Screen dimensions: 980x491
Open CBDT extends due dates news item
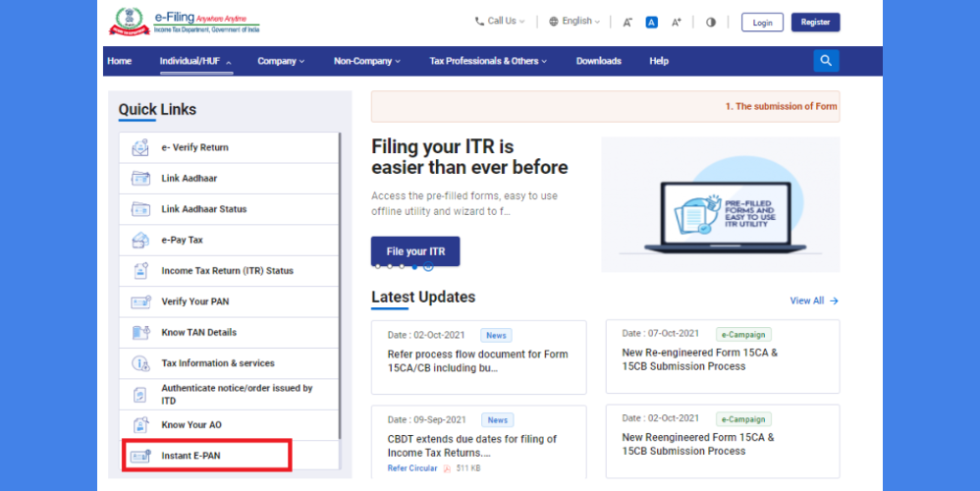pyautogui.click(x=479, y=442)
